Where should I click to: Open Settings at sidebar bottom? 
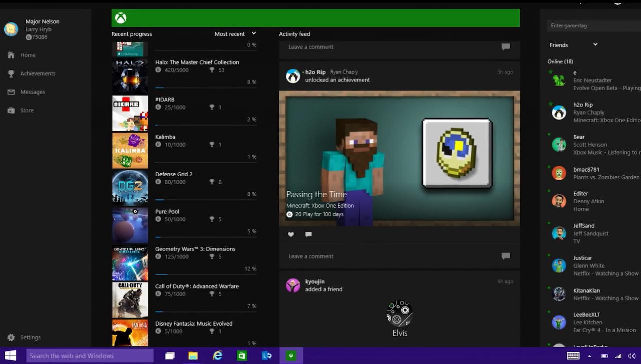[x=30, y=338]
